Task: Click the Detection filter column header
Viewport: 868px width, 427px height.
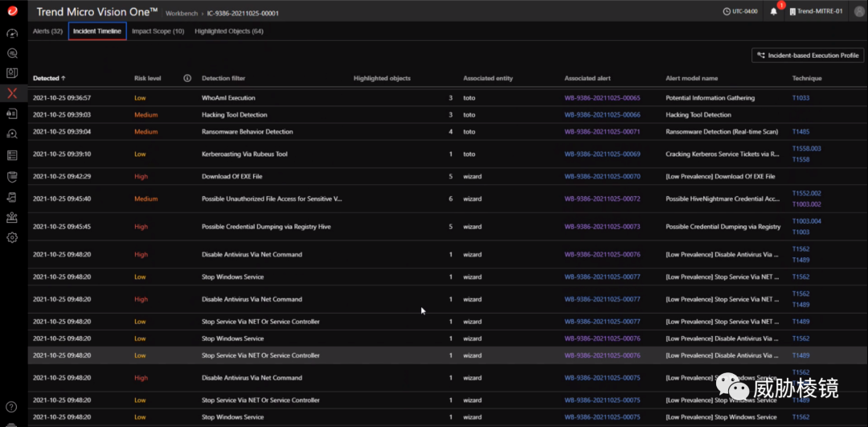Action: coord(223,78)
